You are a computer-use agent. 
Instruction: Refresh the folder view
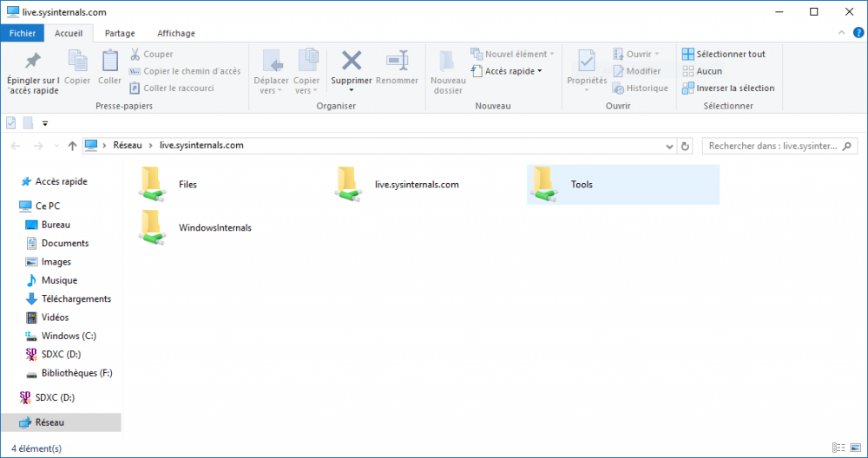(685, 146)
